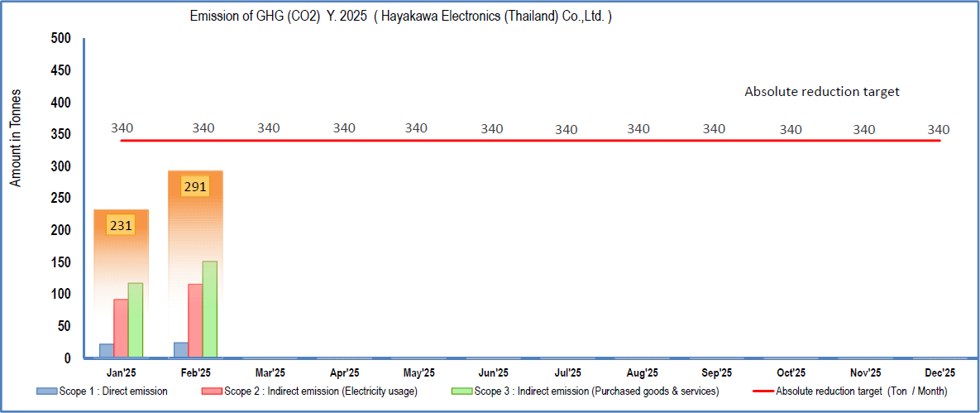Click the Sep'25 axis label
This screenshot has width=980, height=413.
pyautogui.click(x=717, y=373)
